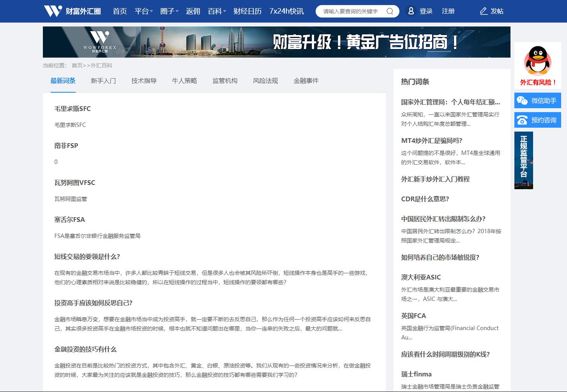Open the 财经日历 menu item
The image size is (567, 392).
pyautogui.click(x=247, y=11)
